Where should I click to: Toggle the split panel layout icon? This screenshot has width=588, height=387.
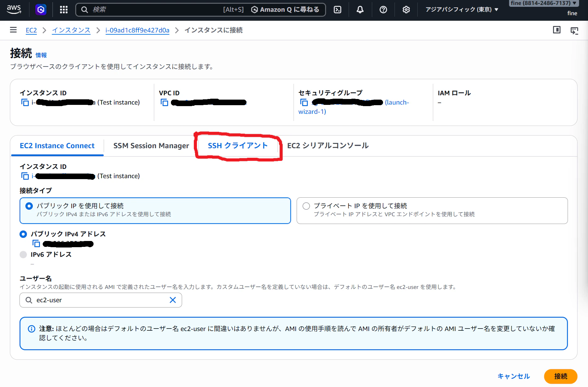[557, 30]
